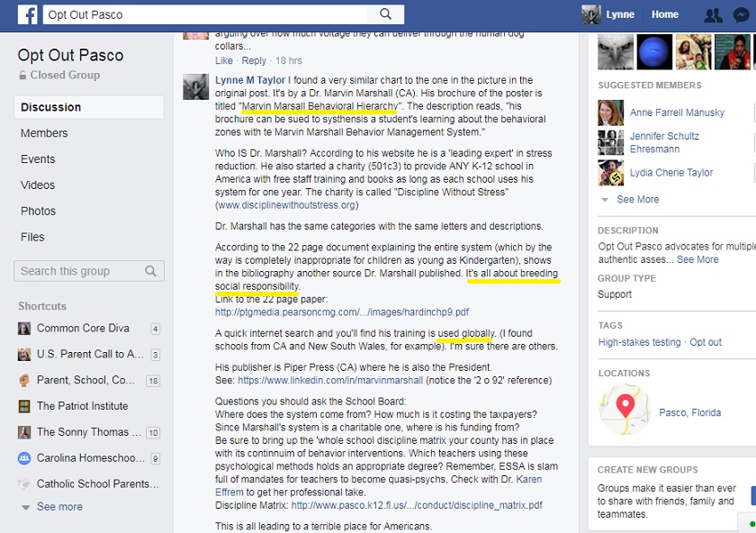Click inside the Search this group field

pos(89,271)
